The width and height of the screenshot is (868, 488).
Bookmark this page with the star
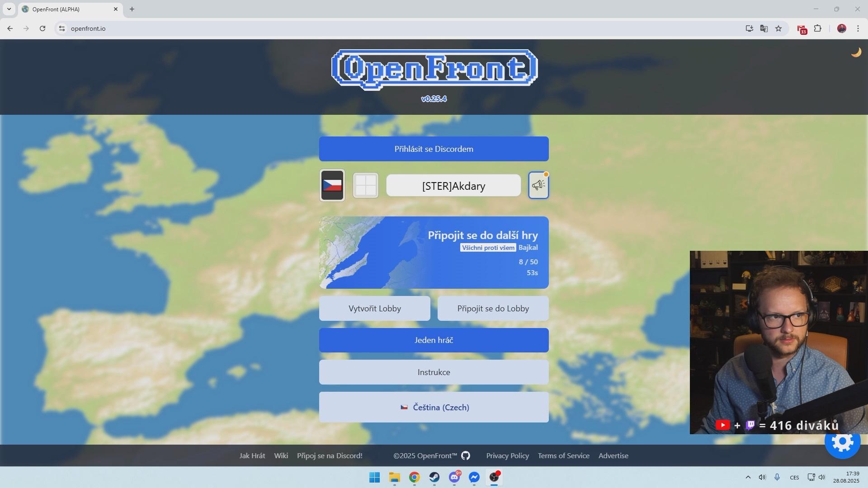click(778, 28)
